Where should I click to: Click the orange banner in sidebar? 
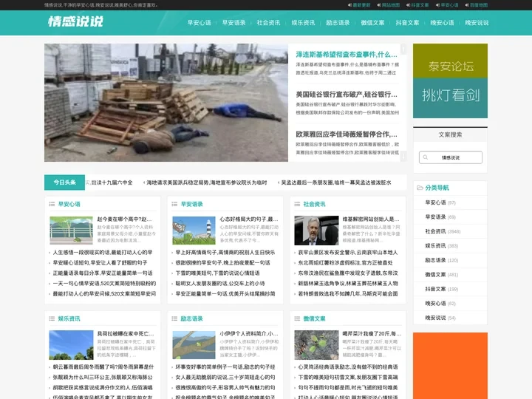450,366
